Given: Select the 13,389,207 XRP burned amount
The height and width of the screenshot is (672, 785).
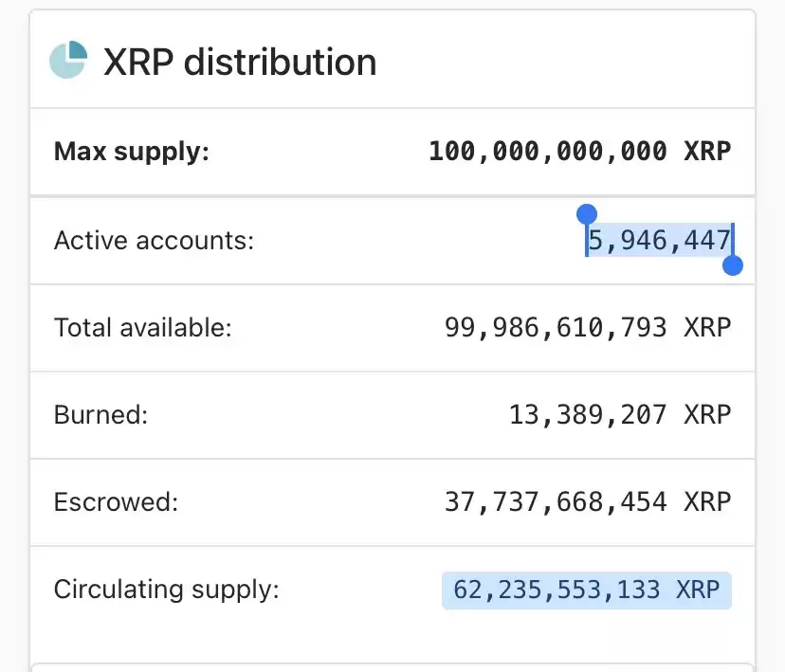Looking at the screenshot, I should (x=620, y=415).
